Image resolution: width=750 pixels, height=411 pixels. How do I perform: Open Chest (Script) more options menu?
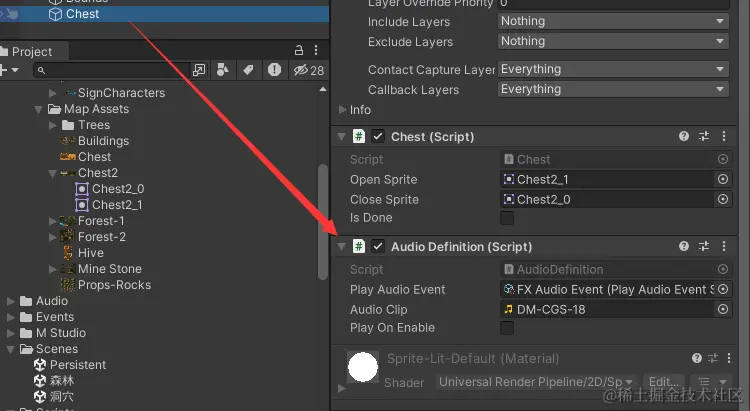[724, 136]
